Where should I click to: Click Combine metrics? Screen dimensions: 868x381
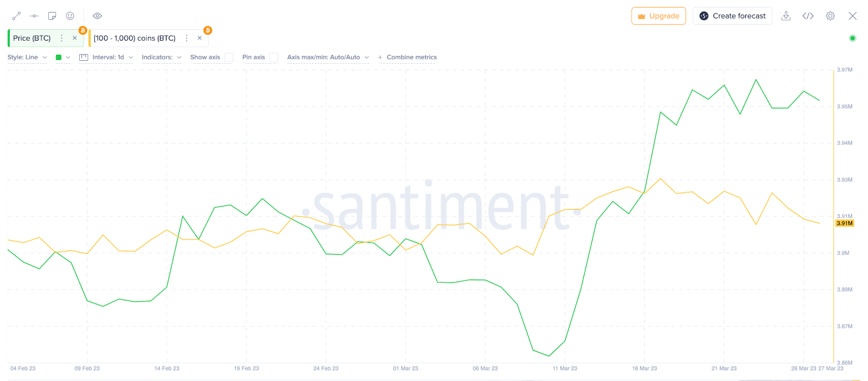pyautogui.click(x=412, y=57)
